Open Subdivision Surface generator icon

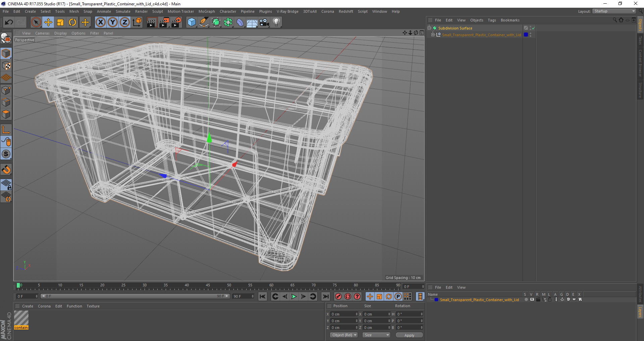click(216, 22)
